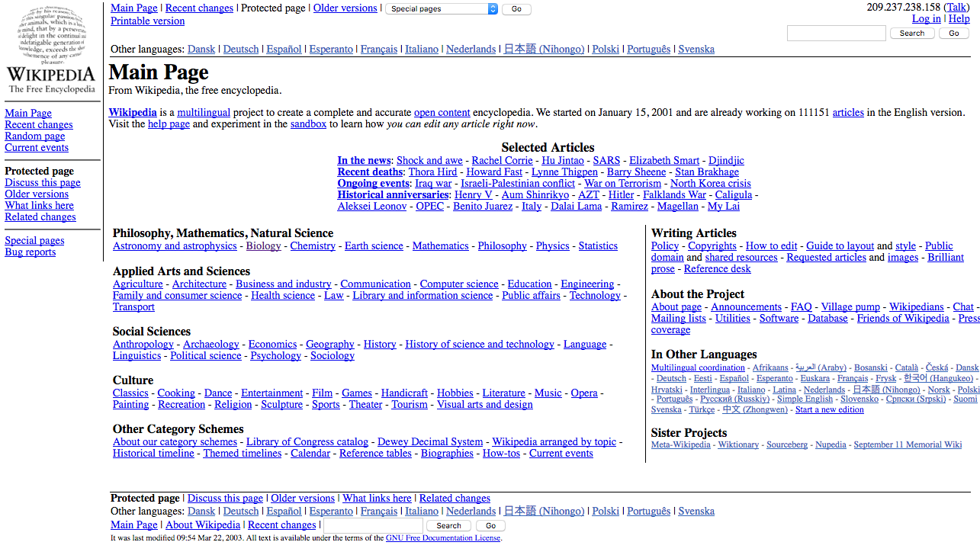Open the Help link at top right
The width and height of the screenshot is (980, 555).
[x=959, y=19]
